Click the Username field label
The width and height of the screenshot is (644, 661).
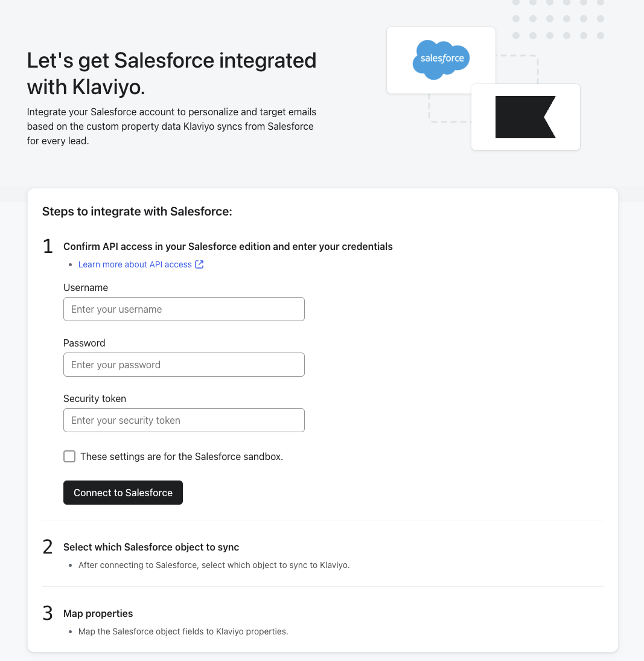click(x=86, y=287)
